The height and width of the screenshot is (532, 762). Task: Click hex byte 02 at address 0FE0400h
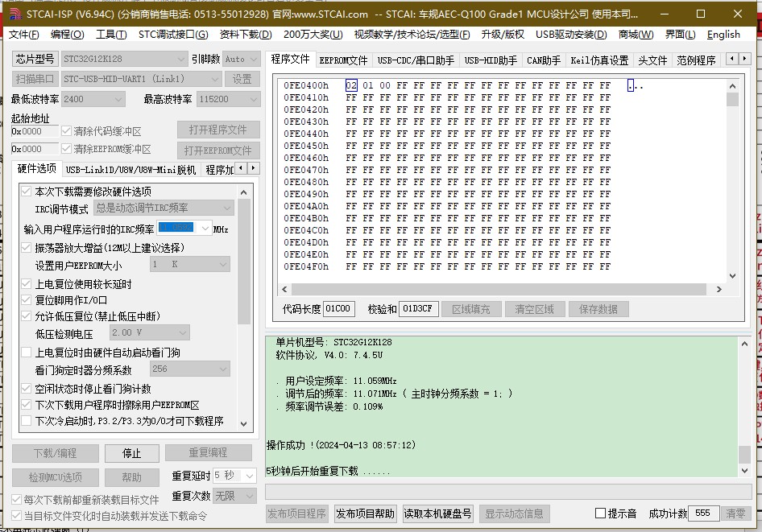pos(351,85)
